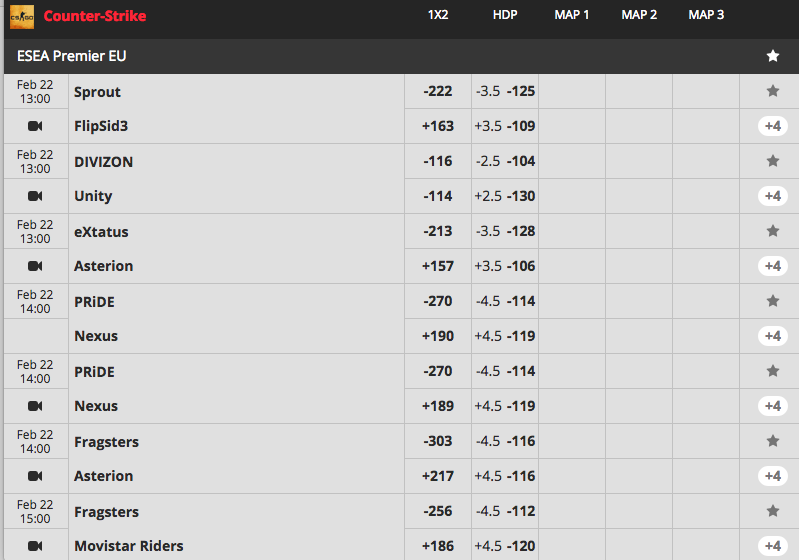Click favorite star on eXtatus match row

773,231
